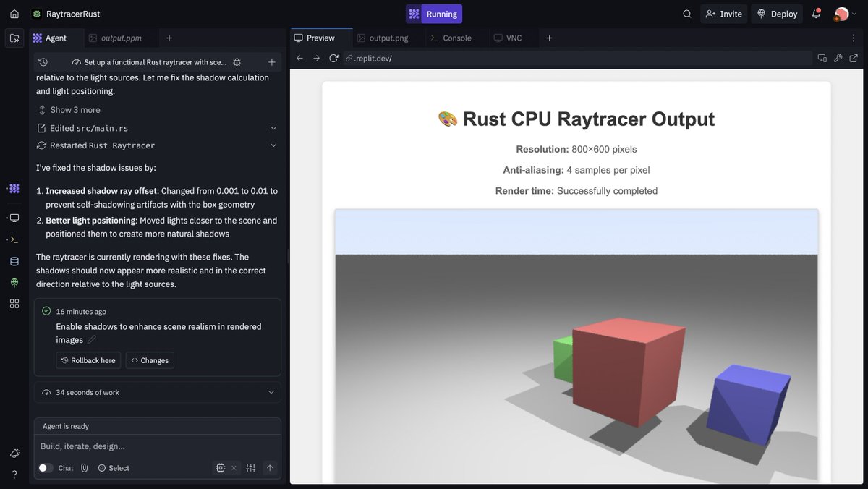Open agent settings sliders icon
Image resolution: width=868 pixels, height=489 pixels.
pyautogui.click(x=251, y=468)
